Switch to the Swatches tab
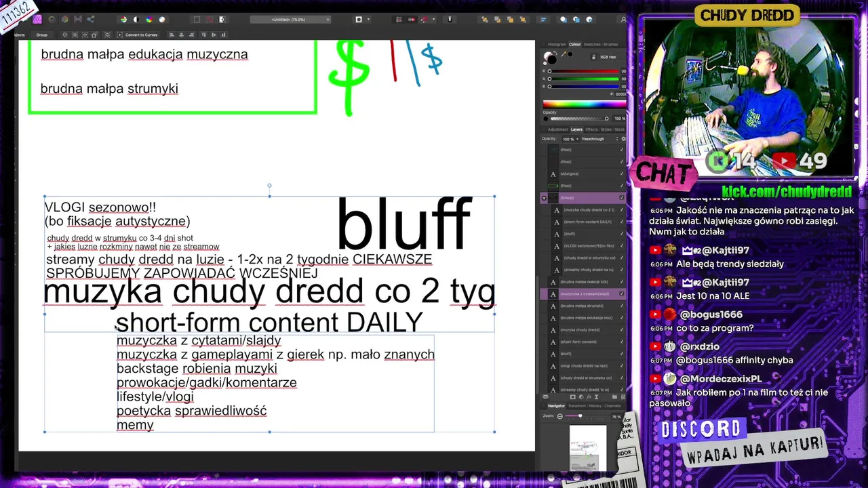 click(592, 45)
